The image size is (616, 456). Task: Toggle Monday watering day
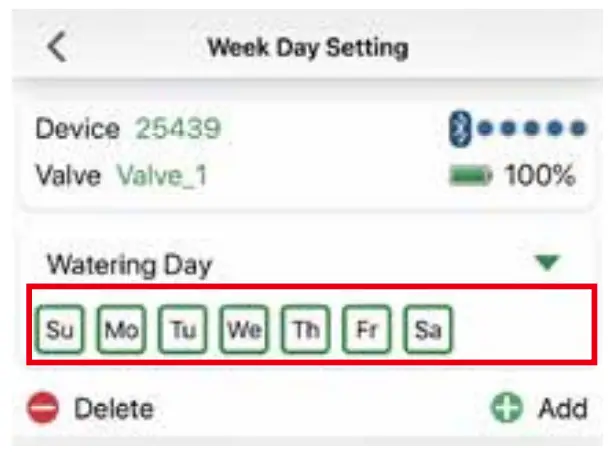click(x=122, y=329)
